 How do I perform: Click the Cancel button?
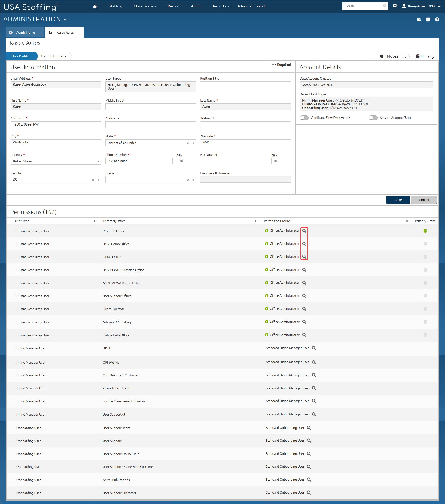pyautogui.click(x=424, y=200)
